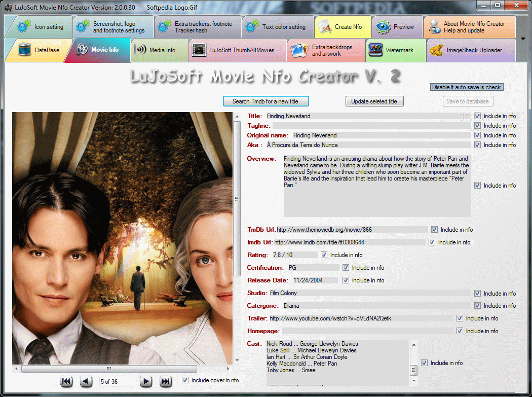Toggle Include cover in nfo checkbox
This screenshot has height=397, width=532.
pyautogui.click(x=185, y=380)
